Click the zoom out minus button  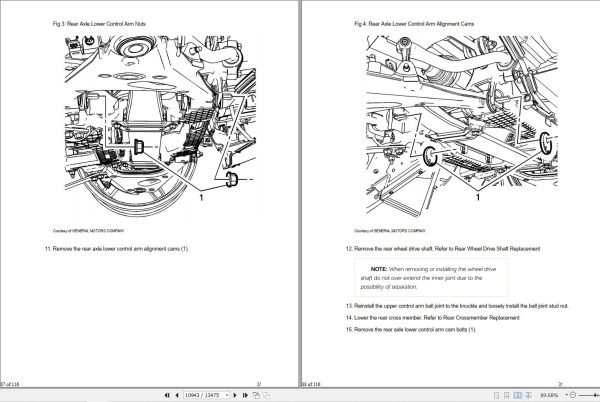(573, 395)
